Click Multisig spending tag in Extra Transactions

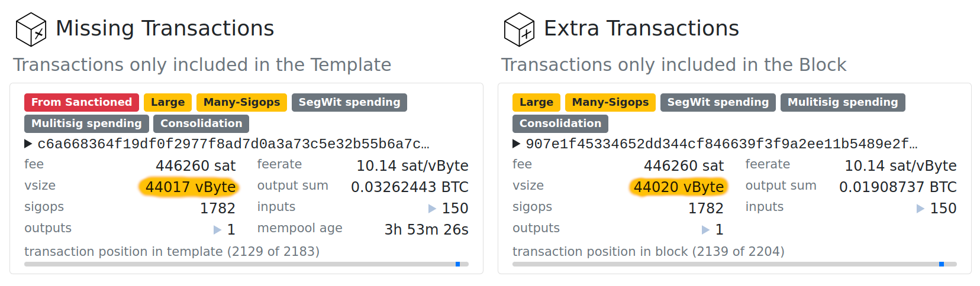(843, 102)
